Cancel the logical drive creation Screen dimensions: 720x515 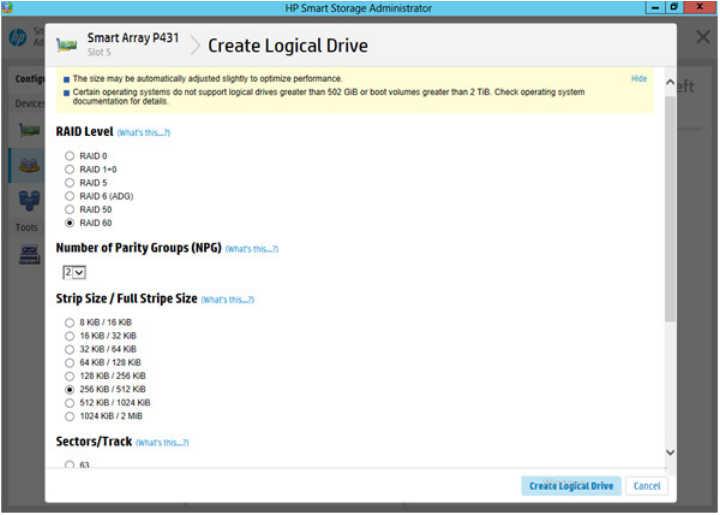point(647,486)
